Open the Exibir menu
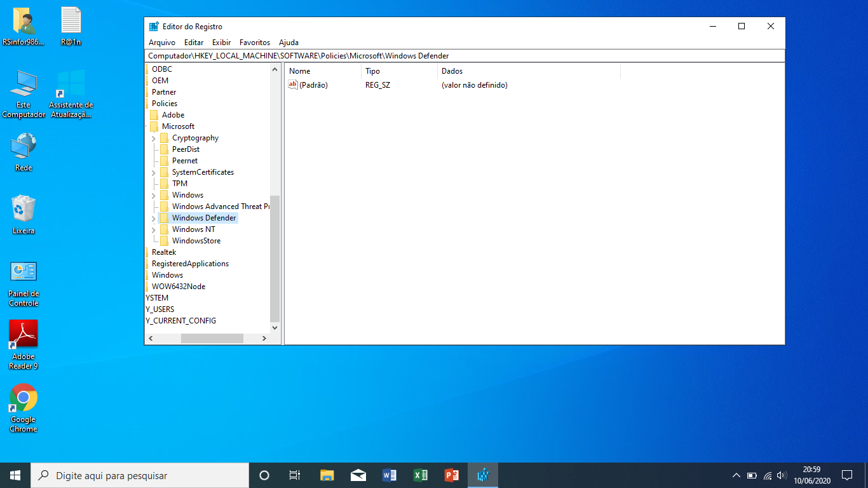 222,43
